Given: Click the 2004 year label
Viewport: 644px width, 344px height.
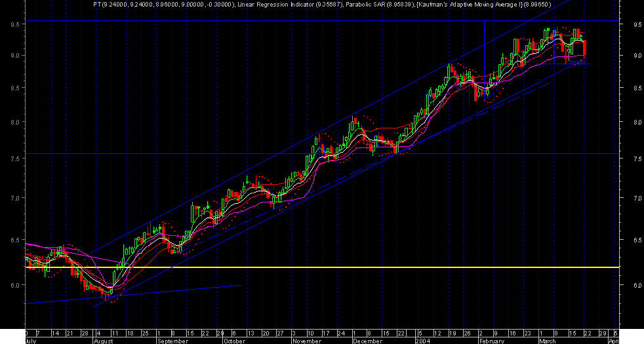Looking at the screenshot, I should click(x=422, y=341).
